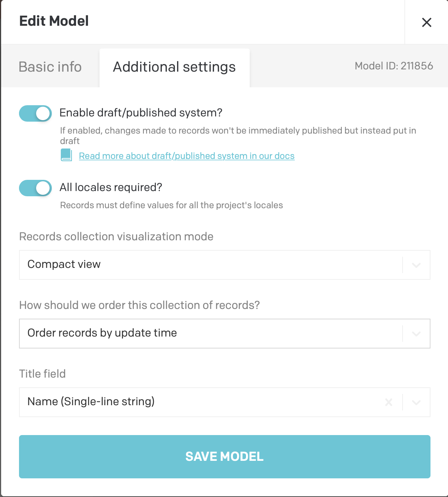Click the docs book icon
448x497 pixels.
[x=66, y=155]
